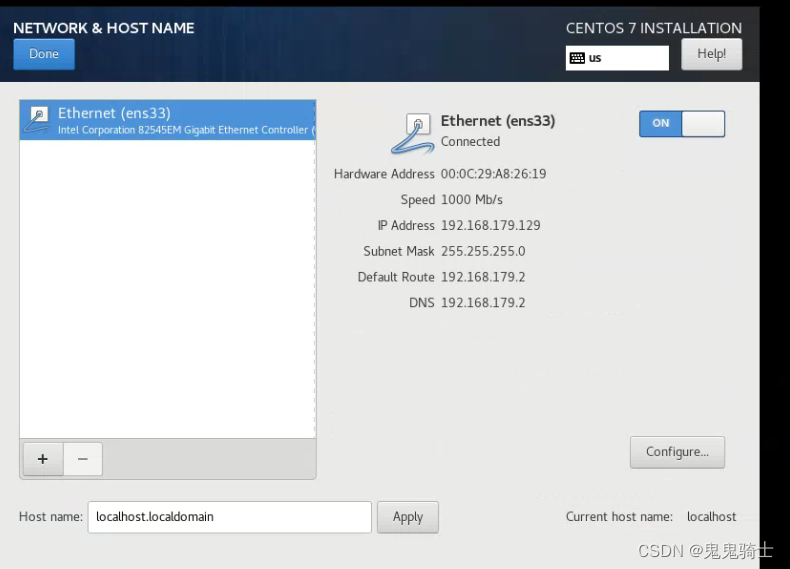Image resolution: width=790 pixels, height=569 pixels.
Task: Click Default Route value 192.168.179.2
Action: 483,277
